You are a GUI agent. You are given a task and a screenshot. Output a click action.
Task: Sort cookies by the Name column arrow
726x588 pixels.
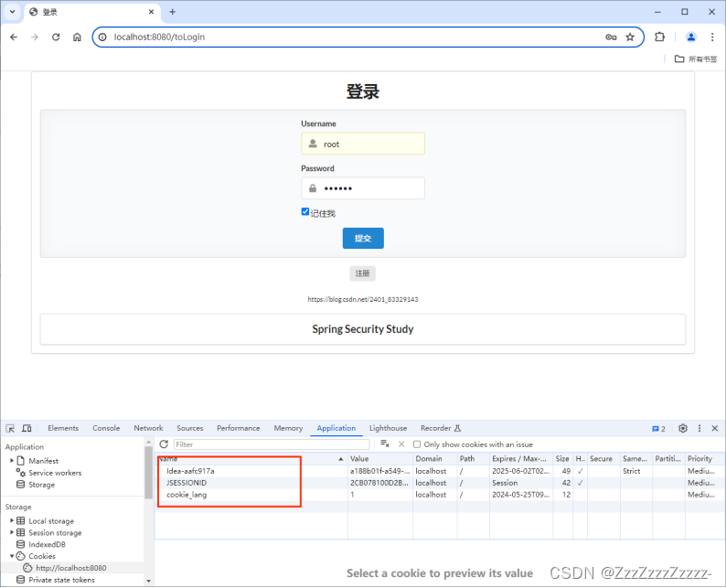pyautogui.click(x=341, y=459)
